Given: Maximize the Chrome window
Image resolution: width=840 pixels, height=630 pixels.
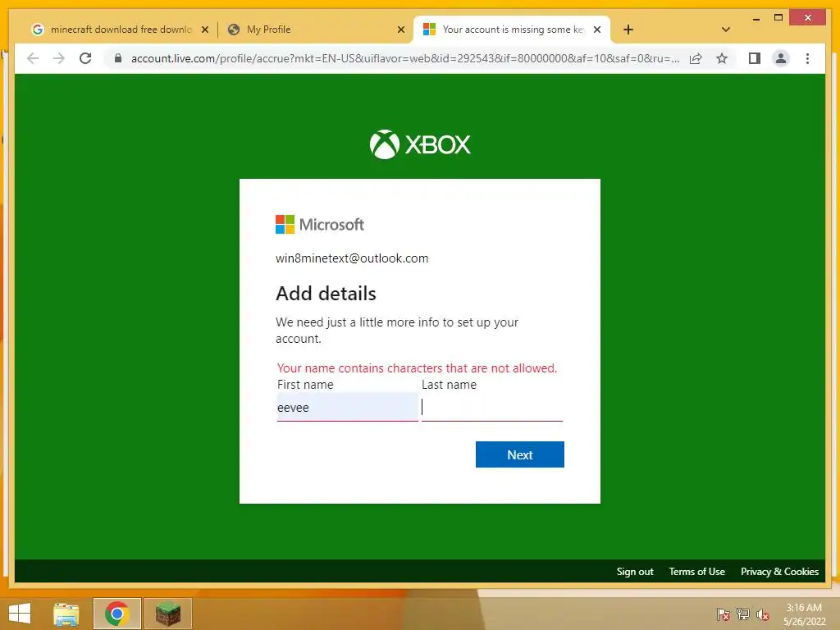Looking at the screenshot, I should (778, 18).
